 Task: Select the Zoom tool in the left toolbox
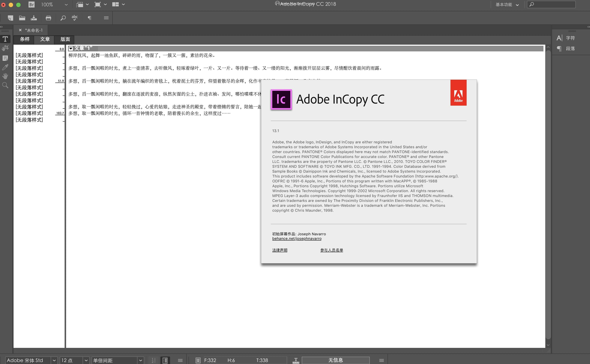point(5,85)
